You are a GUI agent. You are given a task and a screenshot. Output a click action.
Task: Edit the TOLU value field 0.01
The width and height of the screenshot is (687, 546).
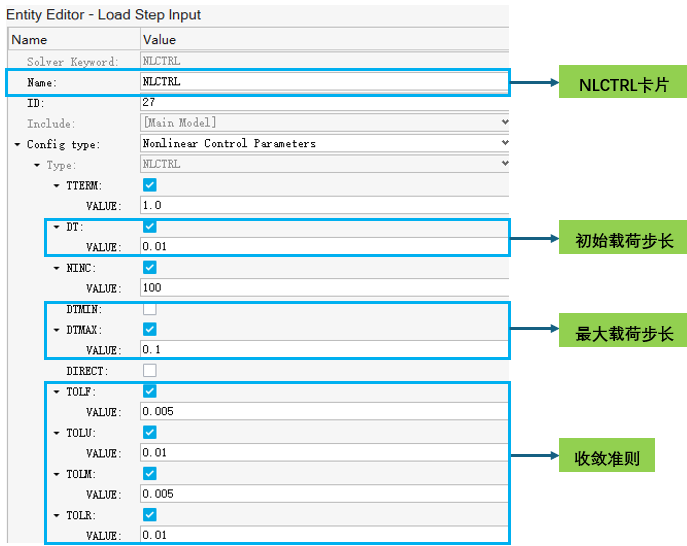[x=324, y=452]
